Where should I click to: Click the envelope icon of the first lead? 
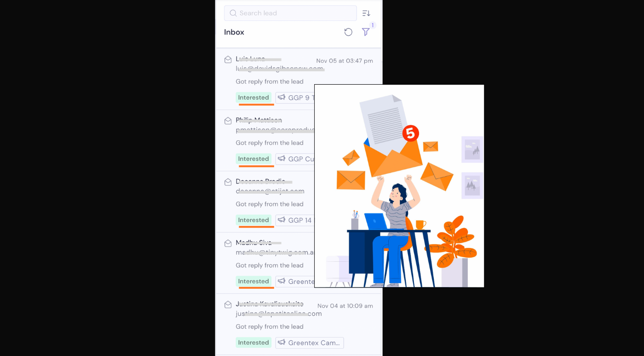(228, 59)
